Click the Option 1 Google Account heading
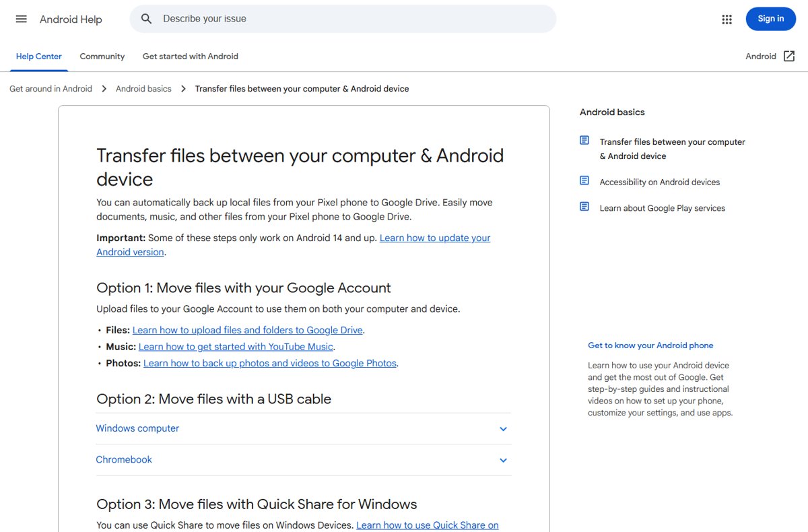This screenshot has width=808, height=532. point(244,288)
